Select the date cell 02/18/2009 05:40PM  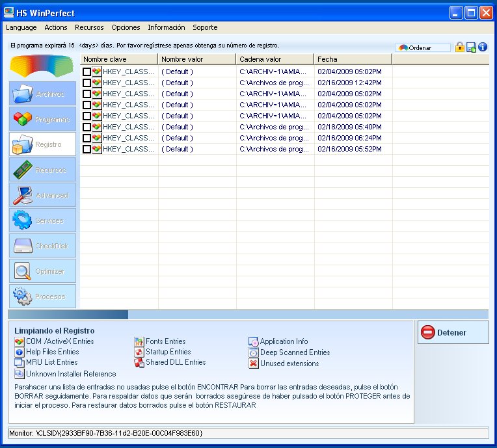[349, 127]
